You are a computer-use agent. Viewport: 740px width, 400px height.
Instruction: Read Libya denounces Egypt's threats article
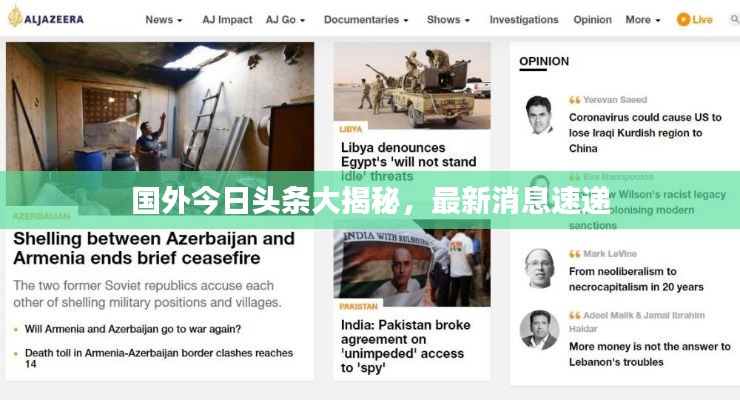pyautogui.click(x=409, y=161)
